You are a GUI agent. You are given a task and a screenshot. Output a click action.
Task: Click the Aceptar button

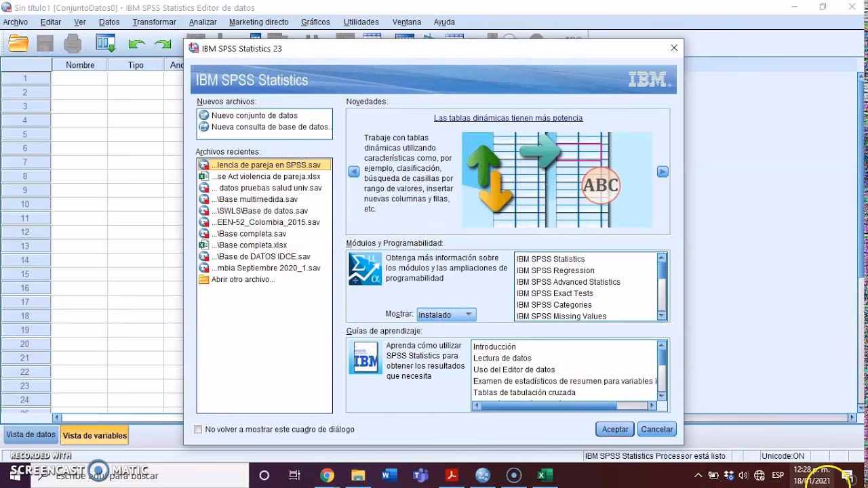click(x=615, y=429)
